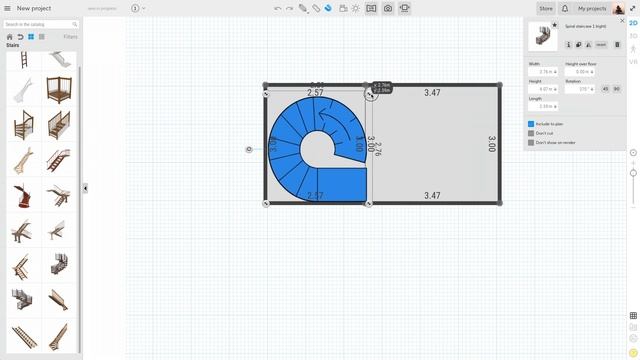Rotate staircase by 90 degrees

(x=616, y=89)
